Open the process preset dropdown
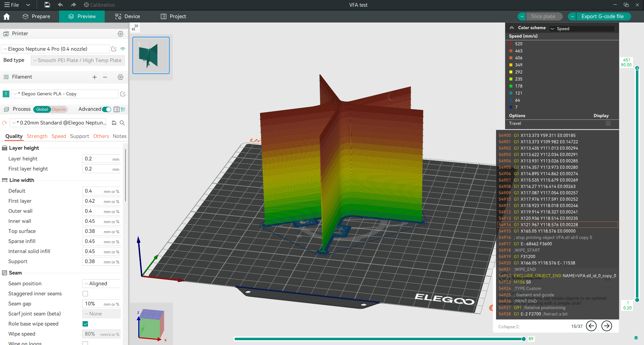This screenshot has height=345, width=644. point(58,123)
